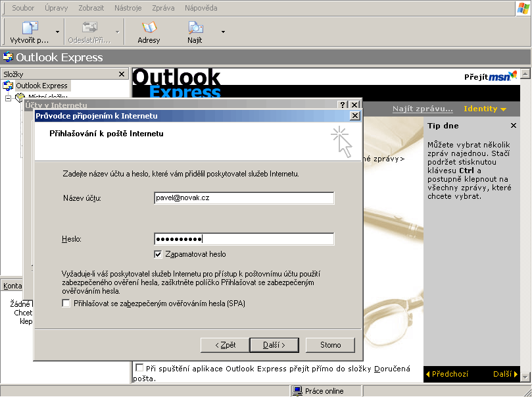Open the Identity dropdown
Screen dimensions: 532x397
pyautogui.click(x=485, y=109)
